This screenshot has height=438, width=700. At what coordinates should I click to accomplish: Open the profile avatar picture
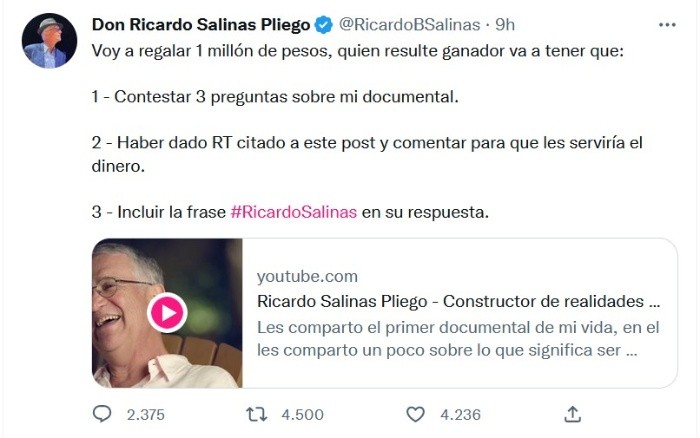pyautogui.click(x=49, y=41)
